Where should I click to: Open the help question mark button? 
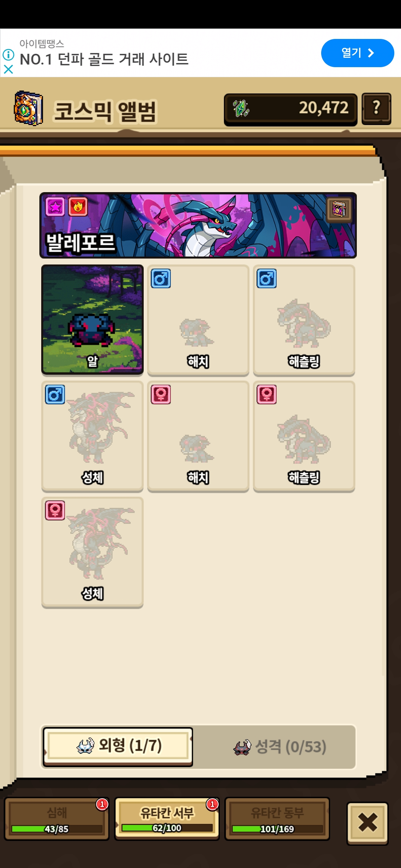[x=376, y=108]
